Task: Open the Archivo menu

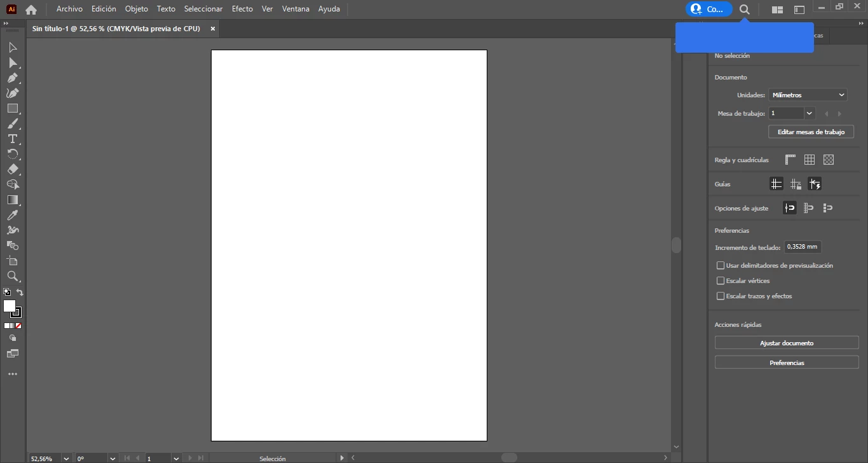Action: (x=69, y=9)
